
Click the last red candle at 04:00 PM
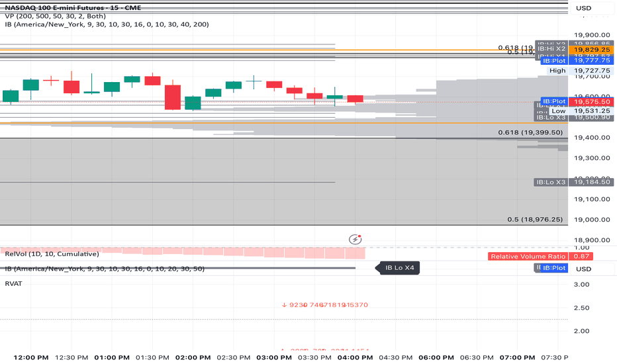[x=355, y=99]
